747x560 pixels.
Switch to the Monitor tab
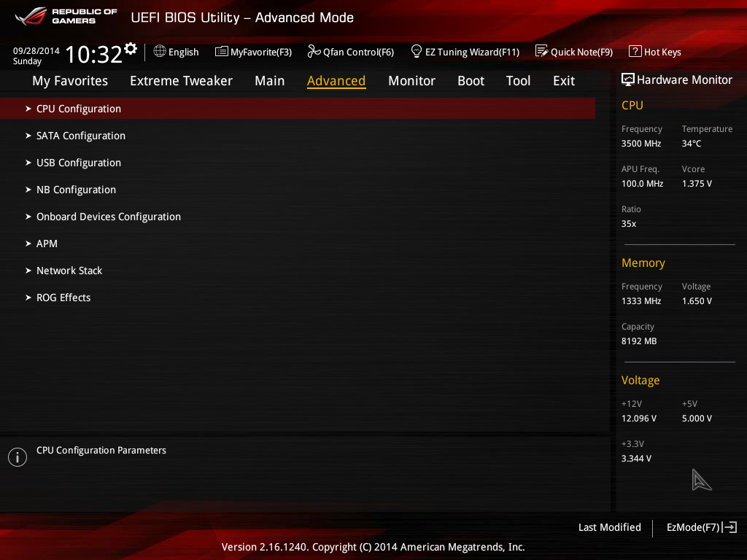411,81
